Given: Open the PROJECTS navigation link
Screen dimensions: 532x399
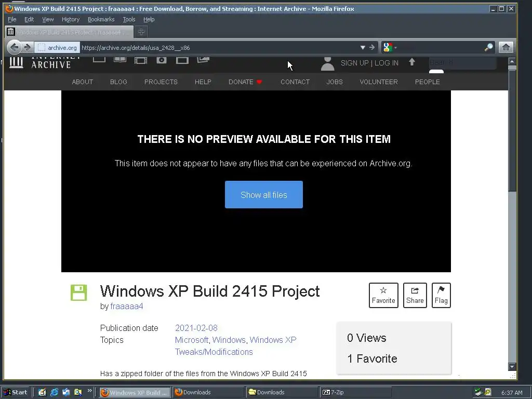Looking at the screenshot, I should point(161,82).
